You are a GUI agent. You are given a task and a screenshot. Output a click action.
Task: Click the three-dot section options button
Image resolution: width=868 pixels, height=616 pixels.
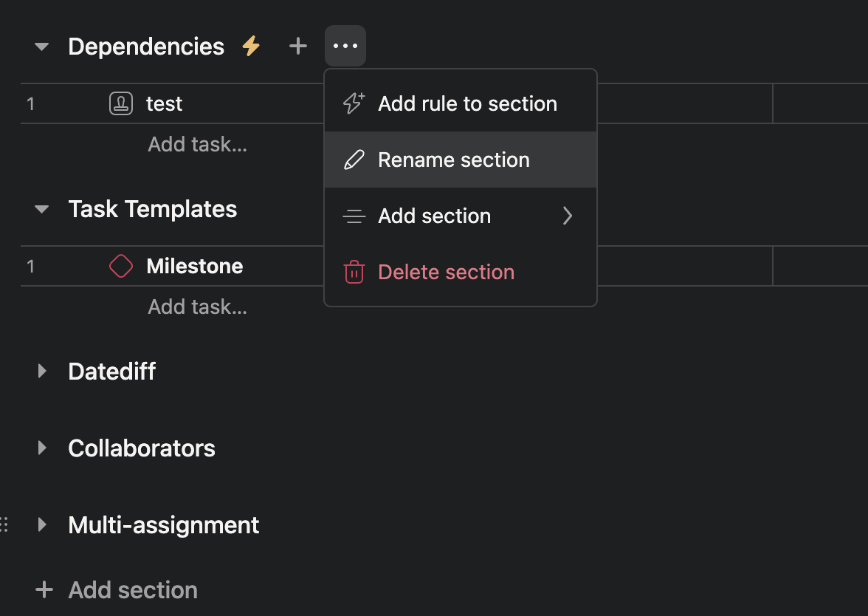tap(345, 46)
